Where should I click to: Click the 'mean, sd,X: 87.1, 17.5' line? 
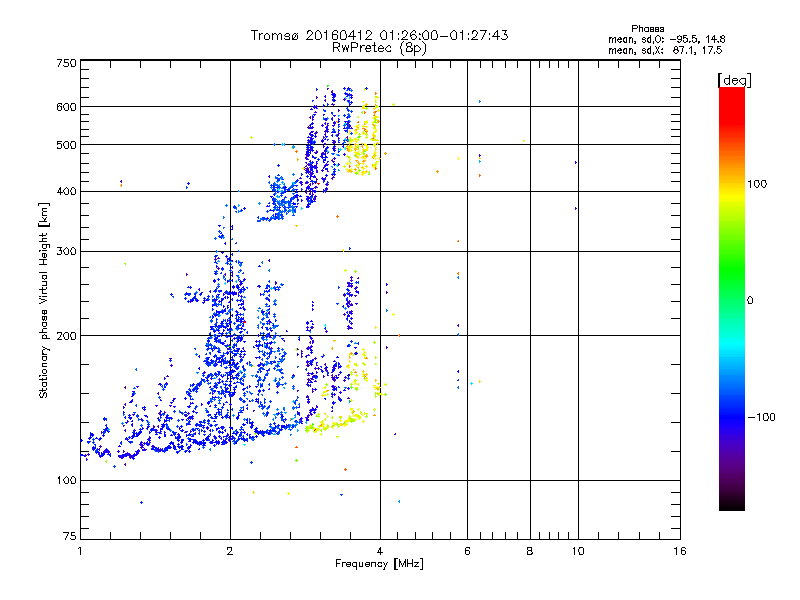(665, 50)
